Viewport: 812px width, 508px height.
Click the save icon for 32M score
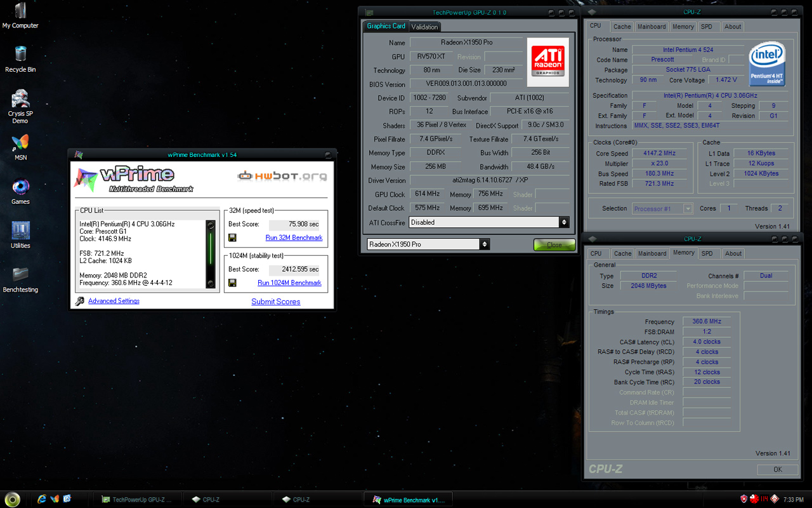point(233,237)
